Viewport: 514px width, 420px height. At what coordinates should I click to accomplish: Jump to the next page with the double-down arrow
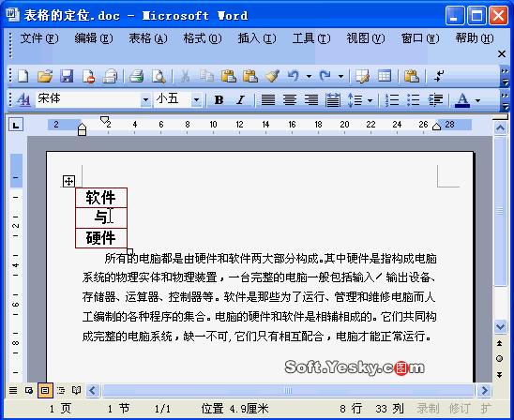click(x=500, y=374)
